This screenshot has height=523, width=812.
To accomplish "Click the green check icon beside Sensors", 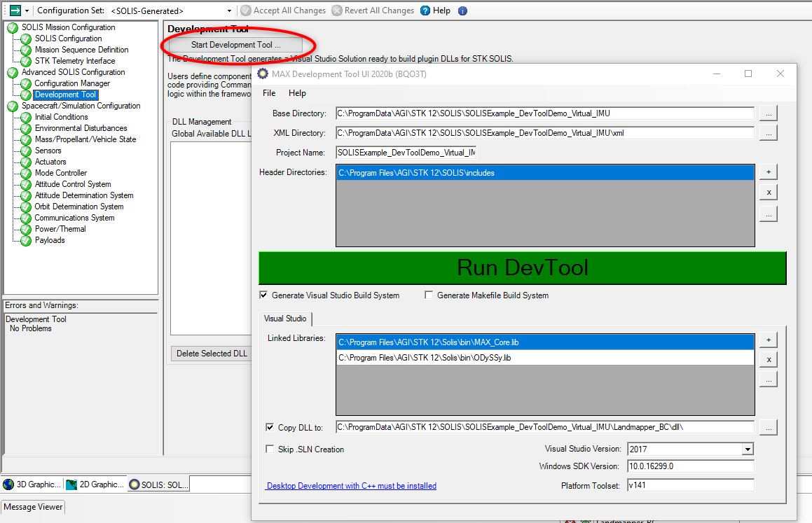I will [25, 151].
